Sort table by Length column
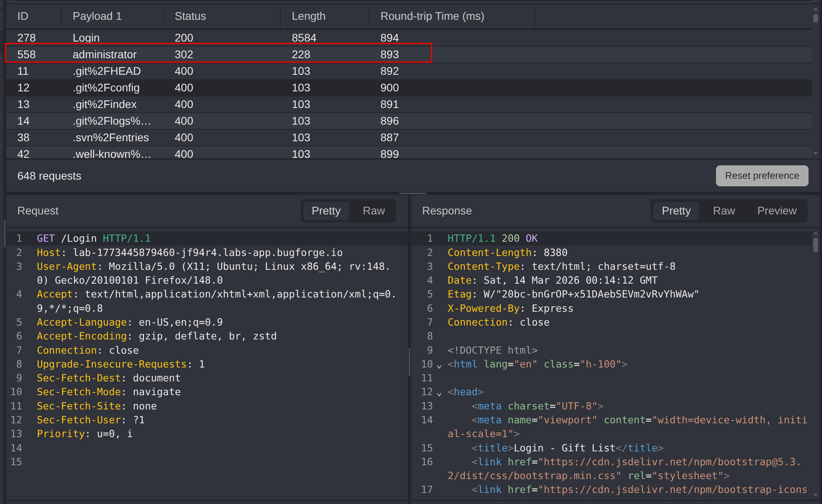 pos(308,16)
